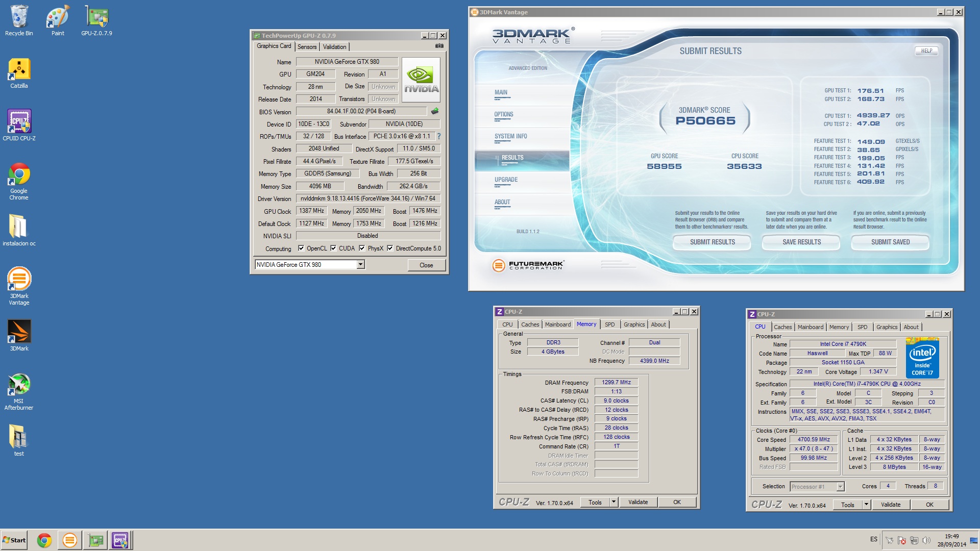Switch to the Validation tab in GPU-Z

[x=335, y=46]
